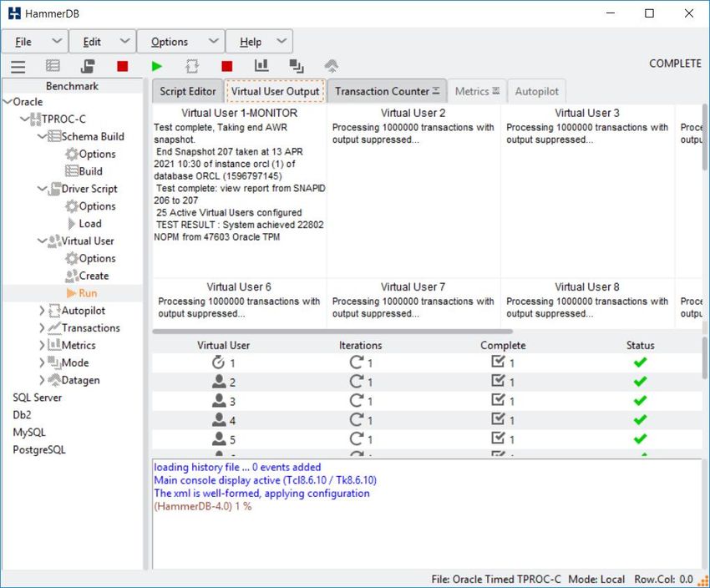Click the Complete check icon in Virtual User 2 row
Screen dimensions: 710x588
click(x=498, y=381)
